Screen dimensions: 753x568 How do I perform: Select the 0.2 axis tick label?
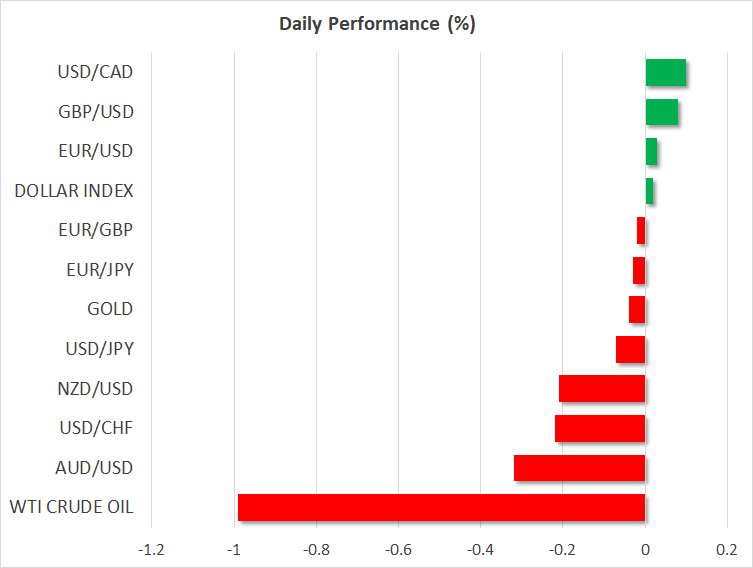727,550
